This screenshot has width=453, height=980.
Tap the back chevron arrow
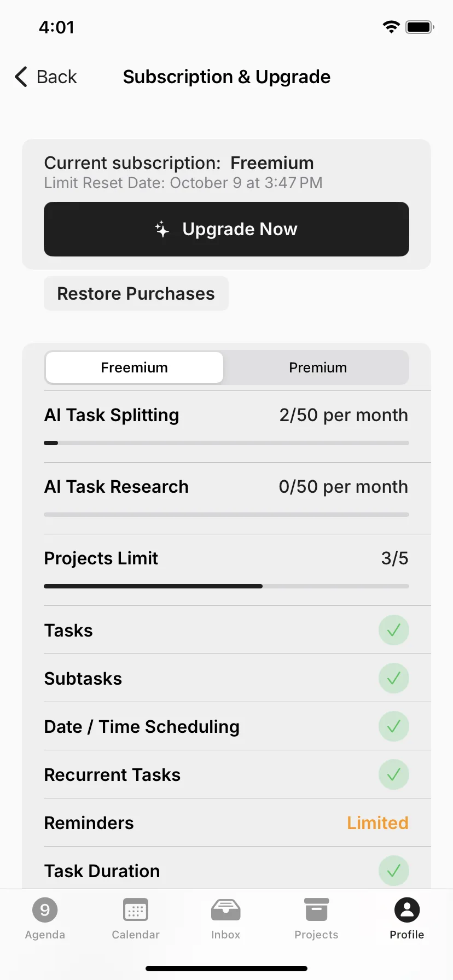(x=21, y=77)
